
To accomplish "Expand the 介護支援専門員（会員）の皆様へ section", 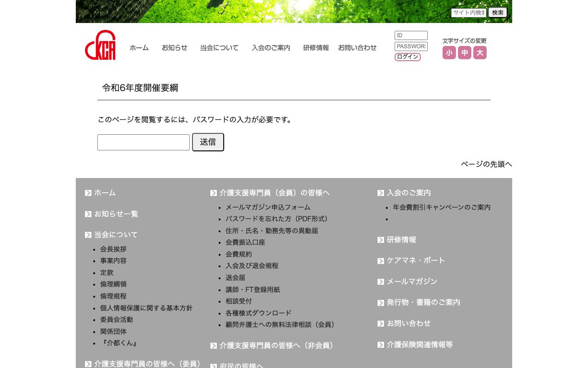I will tap(274, 193).
